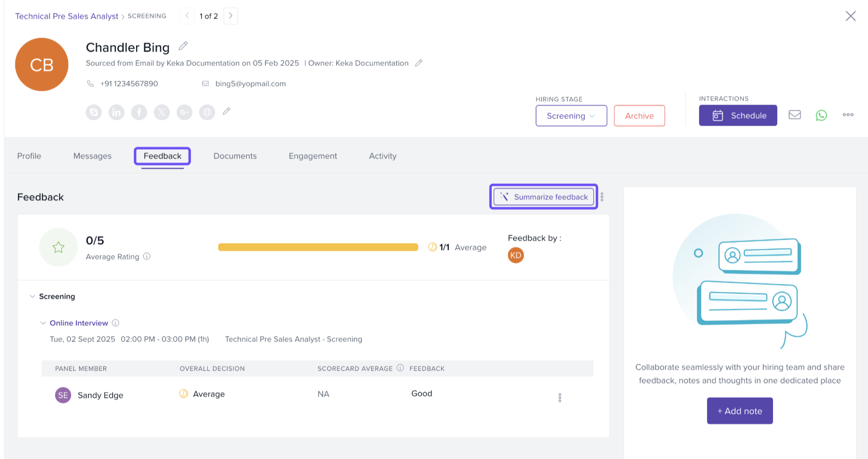Click the edit pencil beside Chandler Bing's name
This screenshot has height=459, width=868.
coord(183,46)
